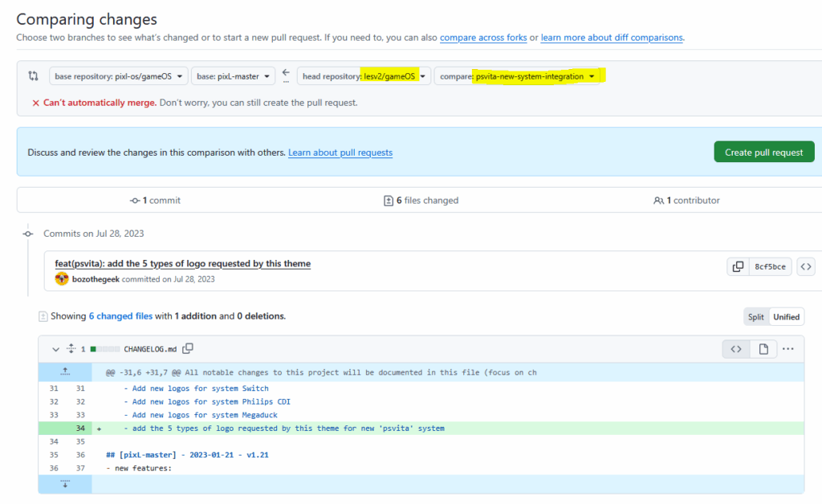Copy the full commit SHA icon

point(737,267)
